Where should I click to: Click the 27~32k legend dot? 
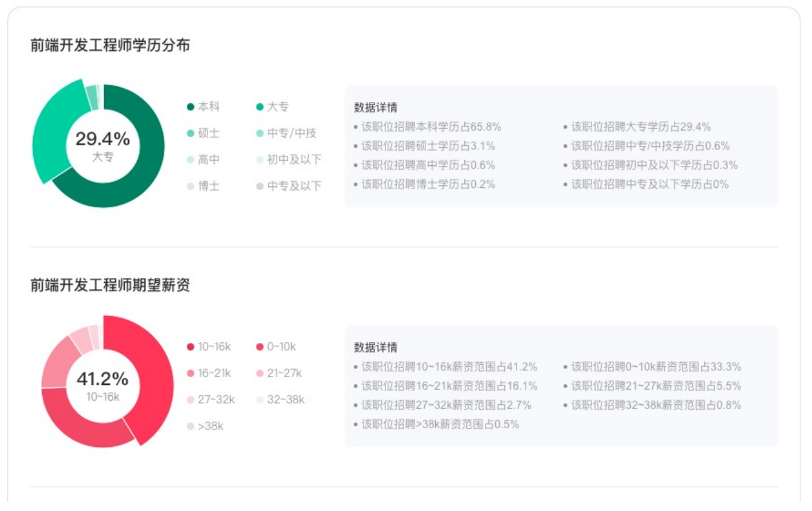pos(191,400)
